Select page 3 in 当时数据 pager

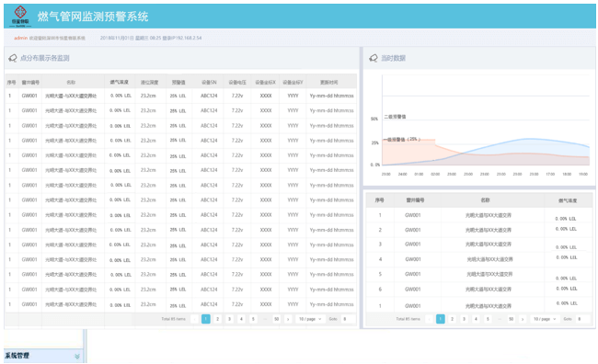click(x=464, y=319)
